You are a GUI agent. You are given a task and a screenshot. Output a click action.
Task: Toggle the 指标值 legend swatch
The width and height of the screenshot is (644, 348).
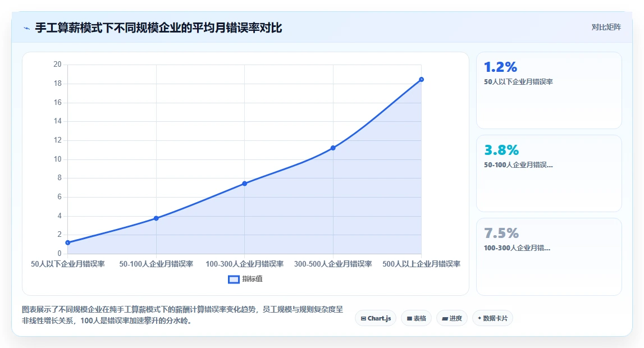[x=234, y=280]
